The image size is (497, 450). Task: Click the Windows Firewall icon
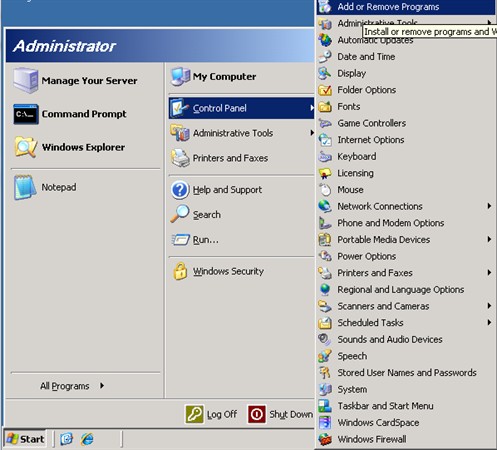click(325, 439)
